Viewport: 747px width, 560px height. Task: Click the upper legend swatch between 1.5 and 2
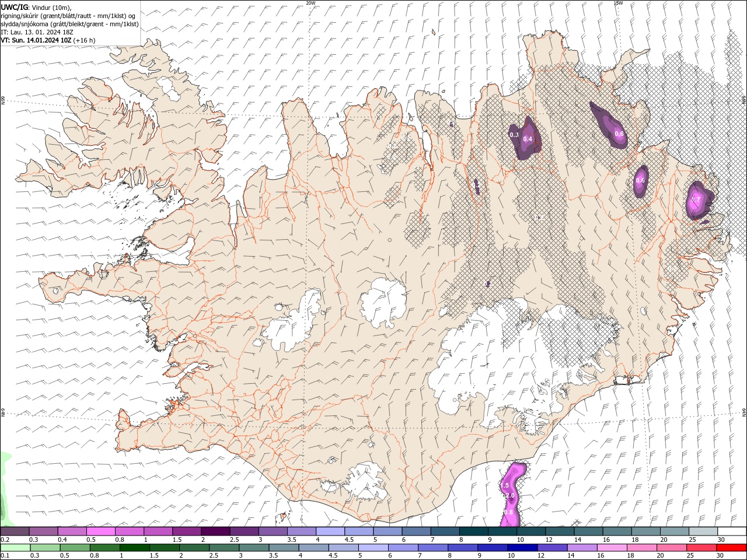[x=186, y=531]
